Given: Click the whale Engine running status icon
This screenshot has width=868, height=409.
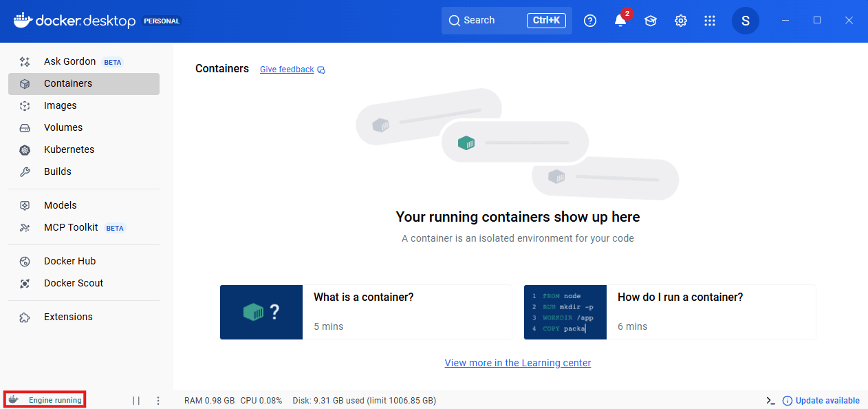Looking at the screenshot, I should (x=14, y=400).
